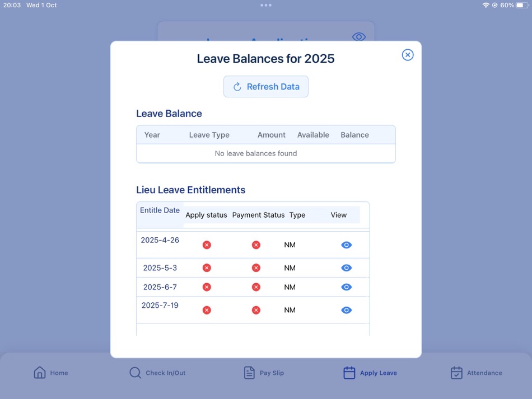The height and width of the screenshot is (399, 532).
Task: Click the Entitle Date column header
Action: [x=160, y=210]
